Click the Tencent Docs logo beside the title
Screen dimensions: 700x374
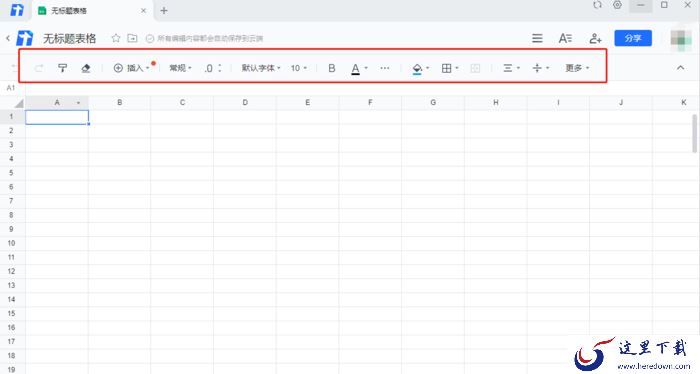point(25,38)
